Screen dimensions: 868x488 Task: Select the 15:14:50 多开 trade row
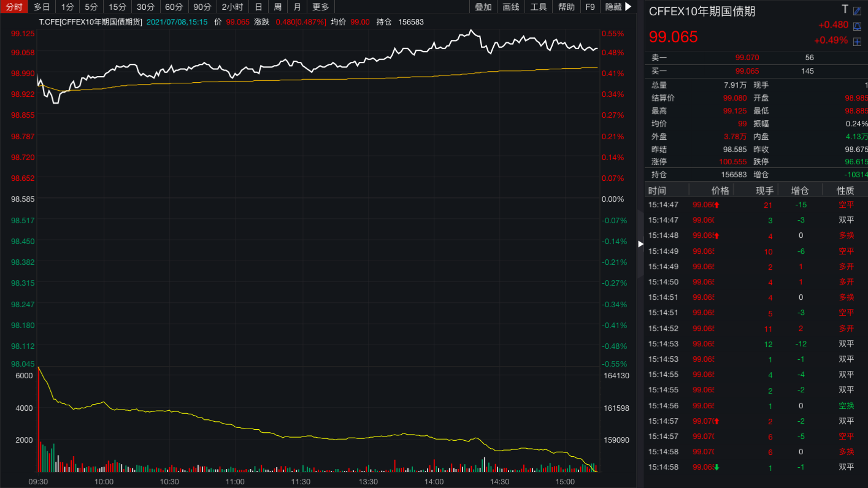click(x=756, y=282)
